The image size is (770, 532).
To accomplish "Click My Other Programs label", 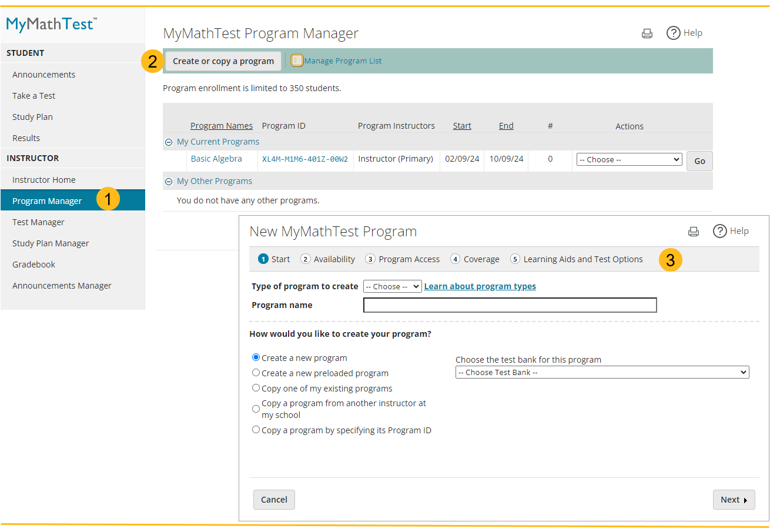I will point(215,181).
